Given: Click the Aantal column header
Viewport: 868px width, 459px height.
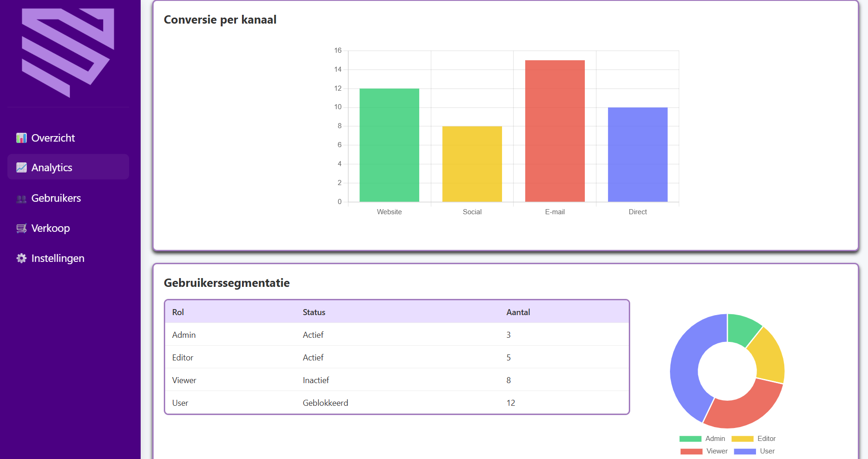Looking at the screenshot, I should coord(518,312).
